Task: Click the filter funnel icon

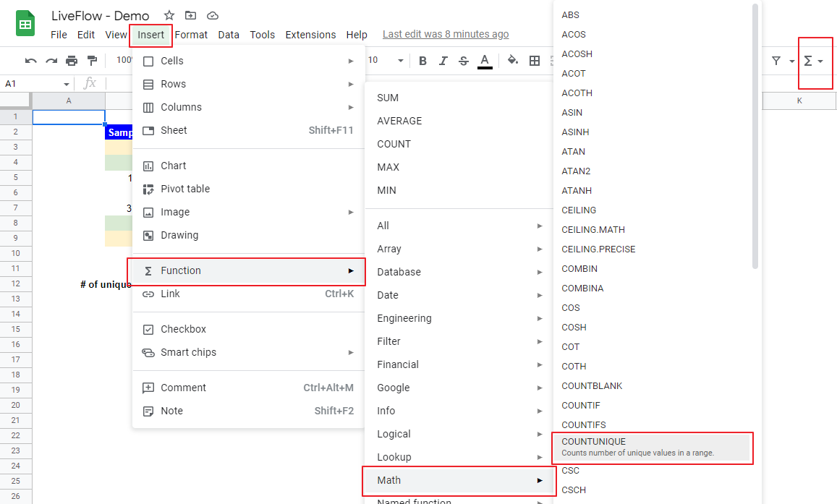Action: pos(776,61)
